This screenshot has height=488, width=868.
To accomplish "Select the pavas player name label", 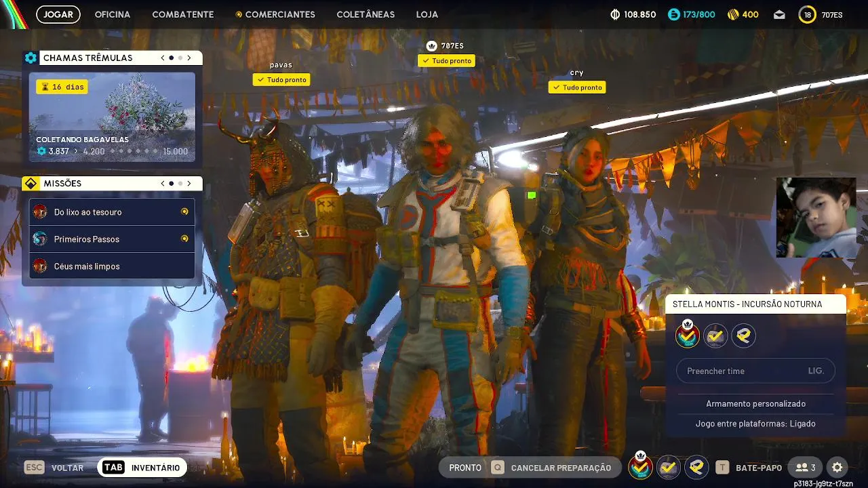I will [x=281, y=65].
